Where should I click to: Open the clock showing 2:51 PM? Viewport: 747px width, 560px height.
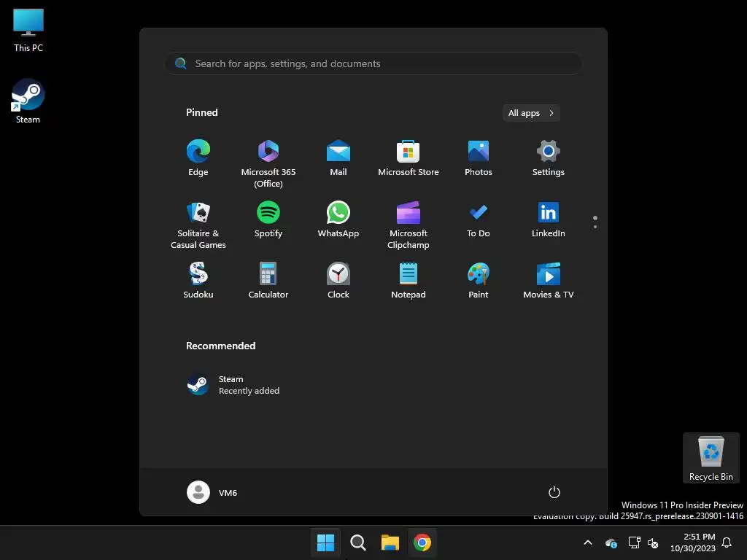693,542
